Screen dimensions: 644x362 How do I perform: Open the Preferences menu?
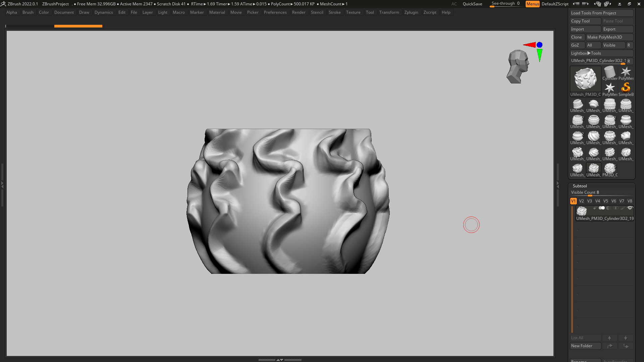pyautogui.click(x=275, y=12)
